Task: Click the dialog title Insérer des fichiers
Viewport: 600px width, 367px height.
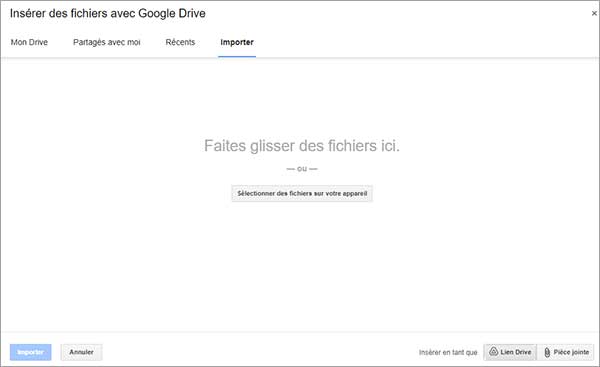Action: click(108, 13)
